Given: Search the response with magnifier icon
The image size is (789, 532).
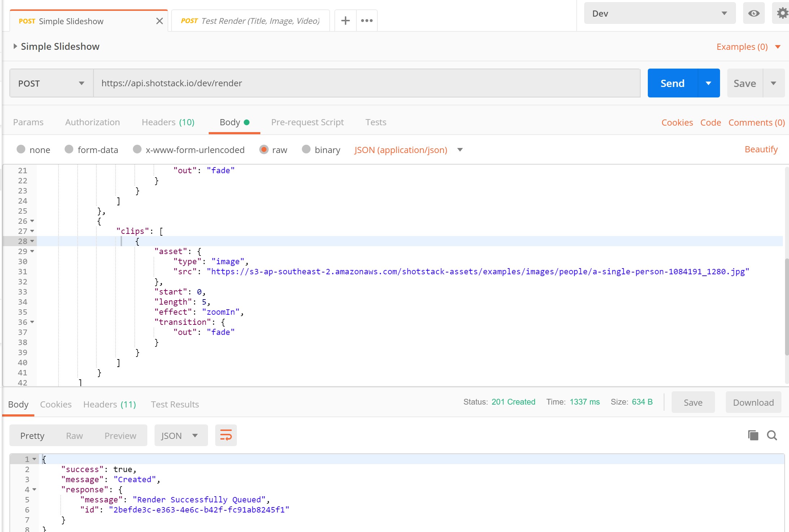Looking at the screenshot, I should click(x=772, y=435).
